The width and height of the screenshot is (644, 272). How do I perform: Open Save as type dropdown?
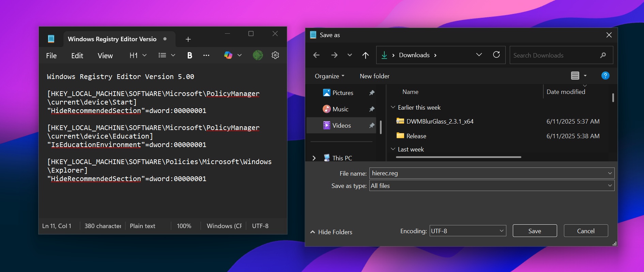(x=491, y=186)
